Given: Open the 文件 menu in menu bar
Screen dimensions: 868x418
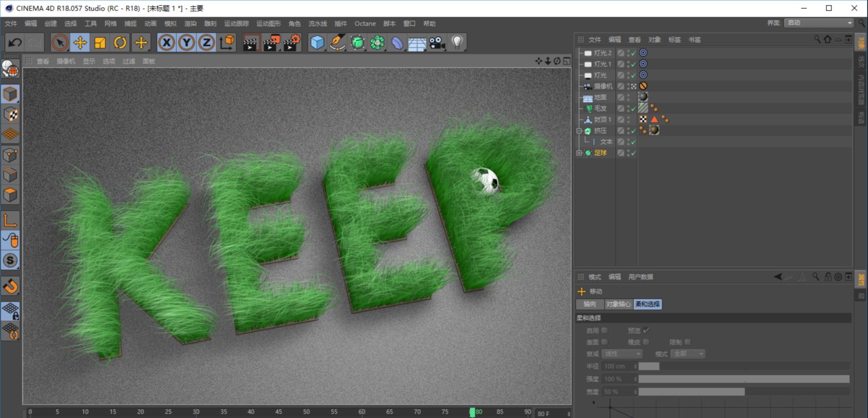Looking at the screenshot, I should click(x=11, y=24).
